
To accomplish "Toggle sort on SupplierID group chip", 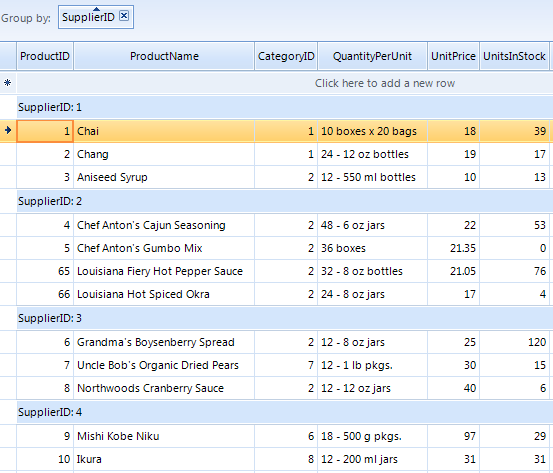I will (x=89, y=17).
